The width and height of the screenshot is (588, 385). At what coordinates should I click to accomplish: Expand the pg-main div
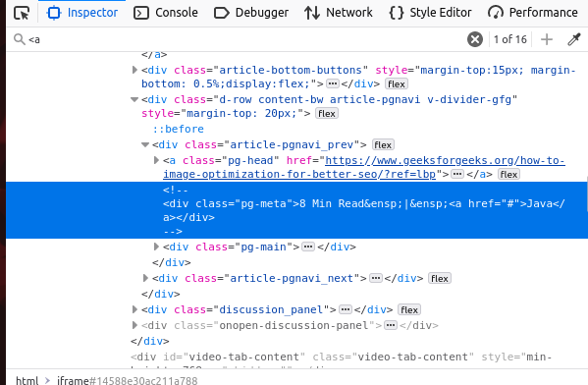(156, 247)
